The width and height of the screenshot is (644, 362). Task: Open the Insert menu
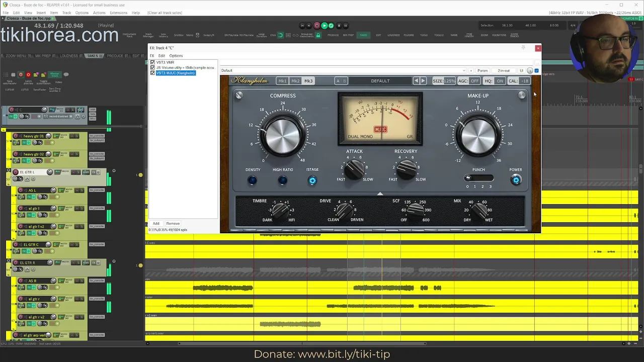(x=41, y=13)
